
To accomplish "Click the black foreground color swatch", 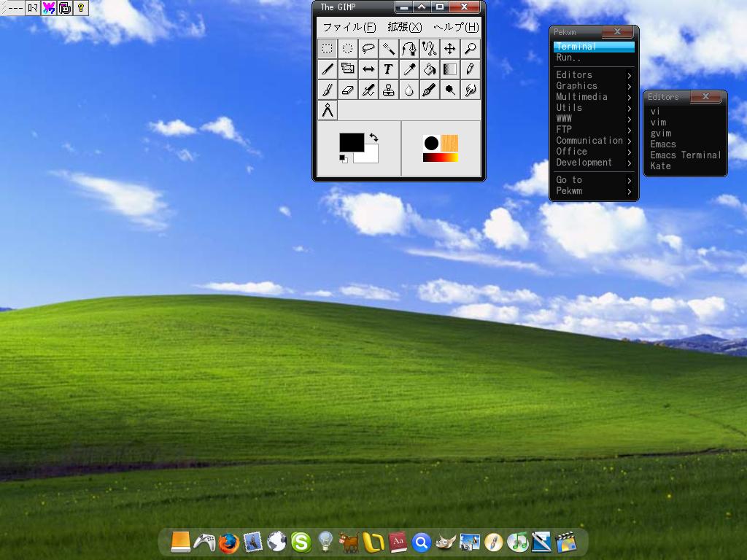I will click(x=350, y=141).
